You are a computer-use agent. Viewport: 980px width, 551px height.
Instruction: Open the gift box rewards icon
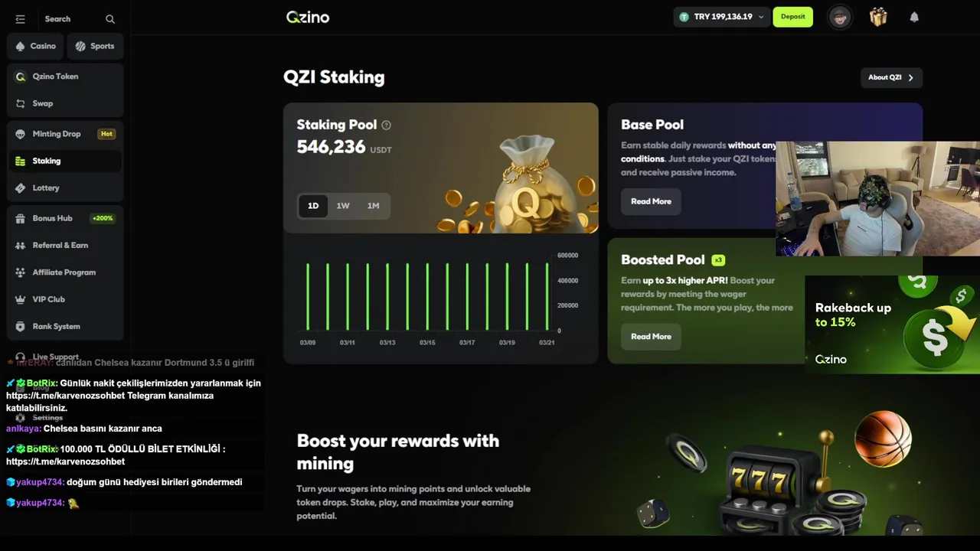878,17
